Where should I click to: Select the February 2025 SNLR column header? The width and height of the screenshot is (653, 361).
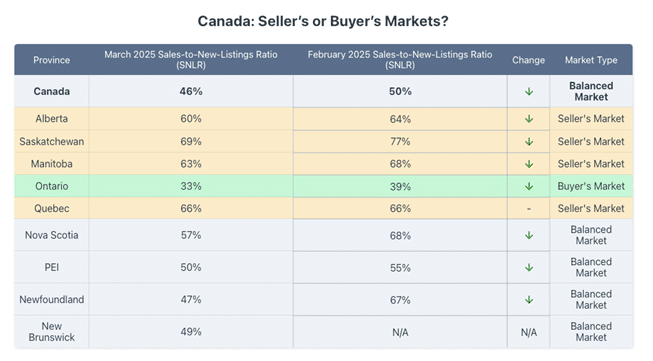[400, 60]
